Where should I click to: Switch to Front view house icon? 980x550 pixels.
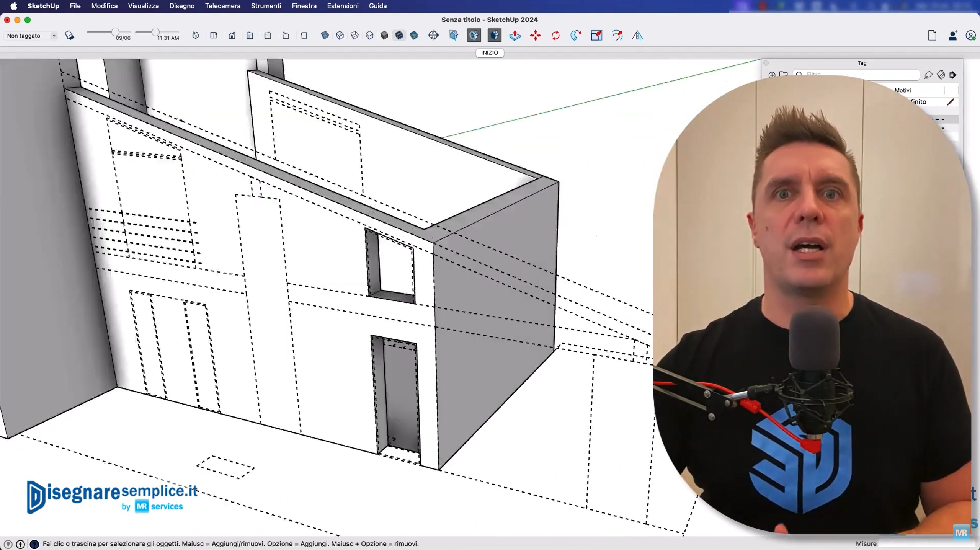click(232, 36)
